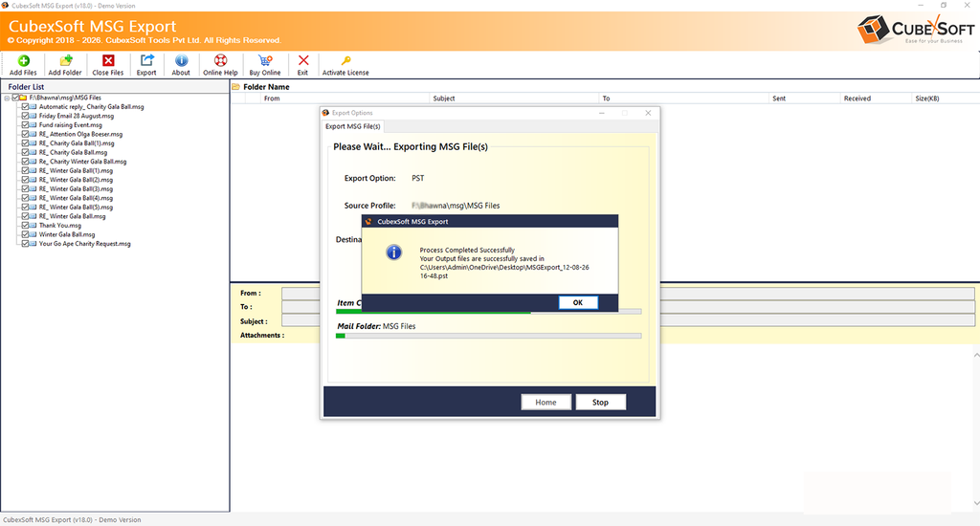This screenshot has width=980, height=526.
Task: Click the Stop button in Export Options
Action: pyautogui.click(x=600, y=403)
